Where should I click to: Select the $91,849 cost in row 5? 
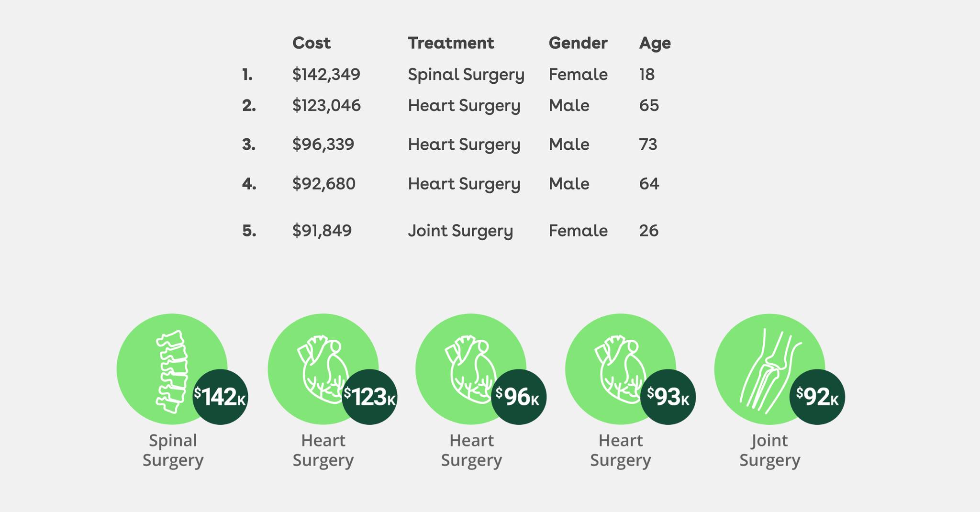[x=322, y=231]
